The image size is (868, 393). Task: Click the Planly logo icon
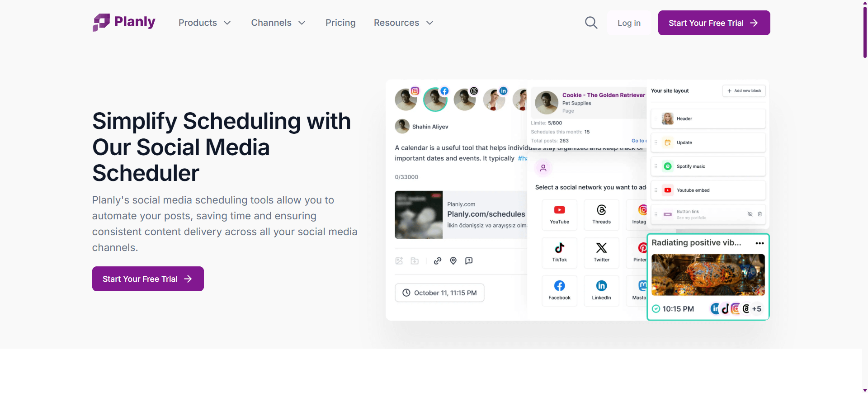coord(101,22)
